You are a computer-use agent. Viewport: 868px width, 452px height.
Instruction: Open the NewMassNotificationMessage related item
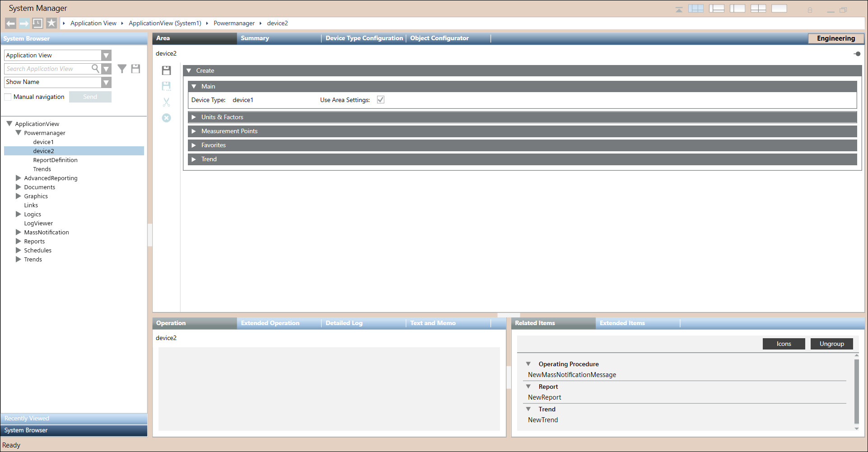[x=572, y=375]
